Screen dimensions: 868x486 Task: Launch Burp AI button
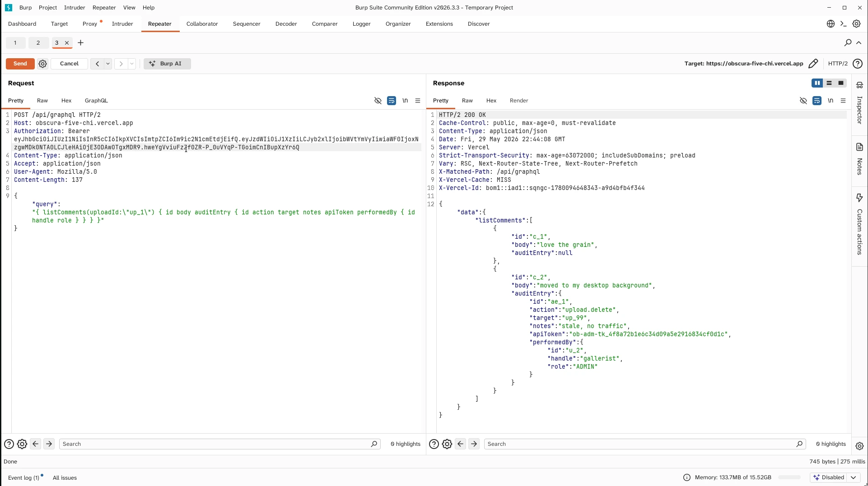click(x=167, y=64)
